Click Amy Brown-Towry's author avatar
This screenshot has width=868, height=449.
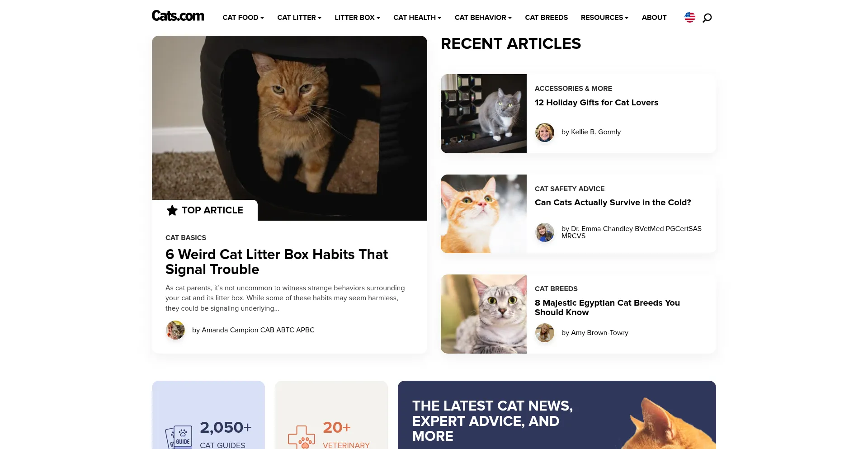pyautogui.click(x=545, y=333)
